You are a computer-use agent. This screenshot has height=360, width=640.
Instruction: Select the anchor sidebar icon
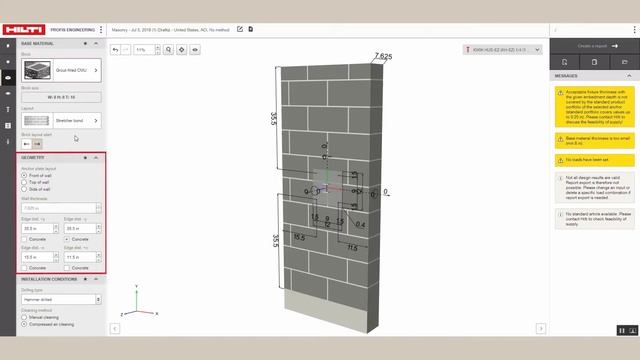tap(8, 109)
